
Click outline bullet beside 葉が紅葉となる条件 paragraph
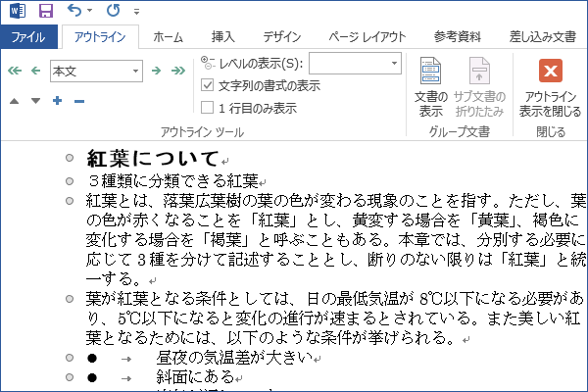click(70, 299)
